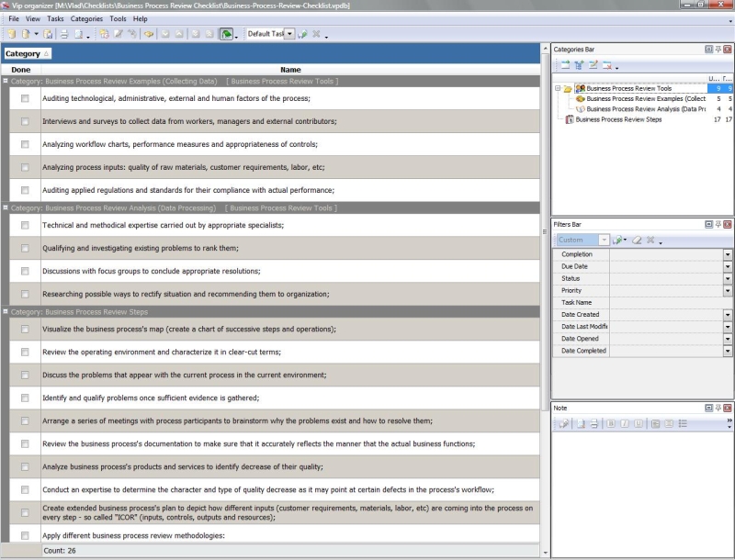This screenshot has height=560, width=735.
Task: Click the green tree view toolbar icon
Action: pos(226,34)
